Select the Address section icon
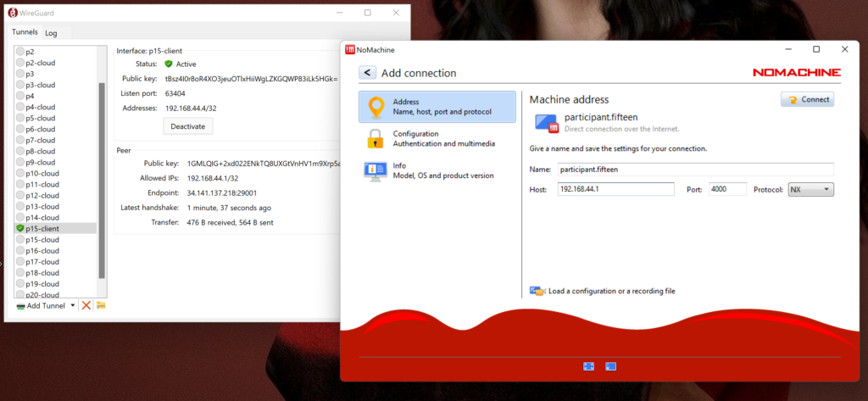The height and width of the screenshot is (401, 868). [376, 107]
